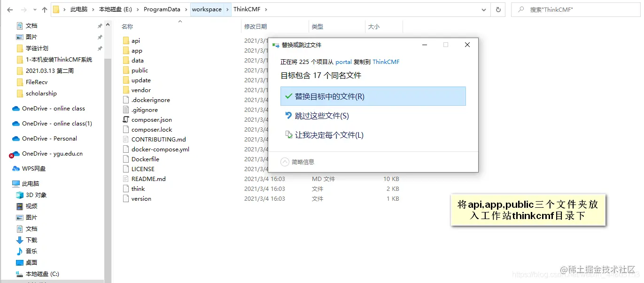Click the ThinkCMF destination link in dialog
The height and width of the screenshot is (283, 644).
tap(386, 62)
